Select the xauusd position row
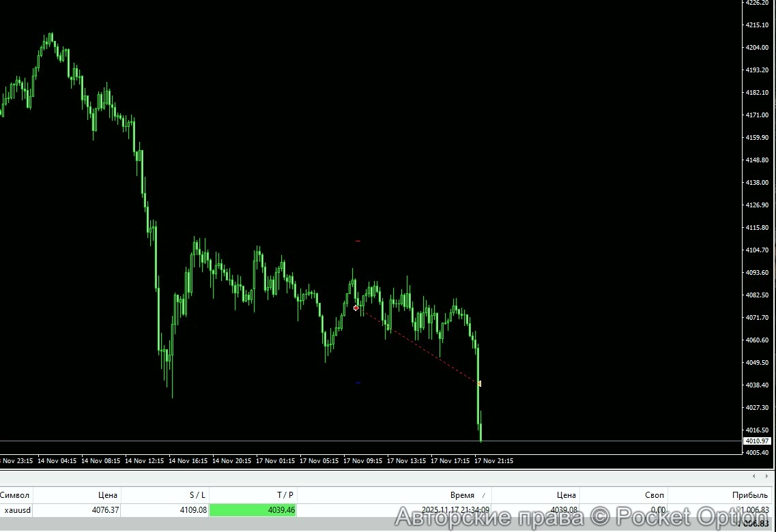The height and width of the screenshot is (532, 776). coord(17,510)
